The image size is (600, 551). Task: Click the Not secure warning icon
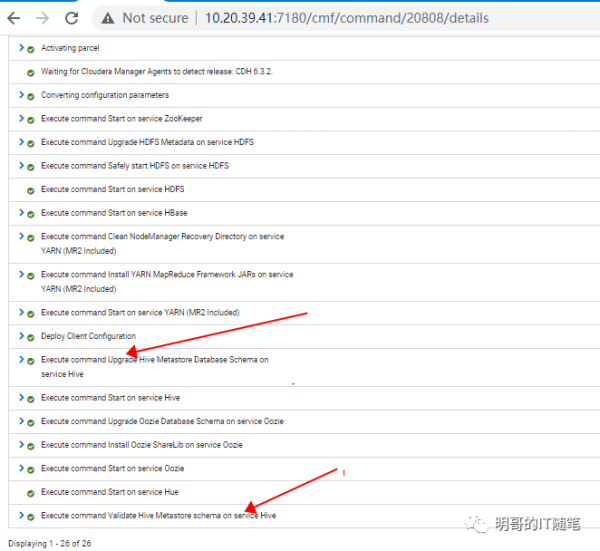coord(107,17)
